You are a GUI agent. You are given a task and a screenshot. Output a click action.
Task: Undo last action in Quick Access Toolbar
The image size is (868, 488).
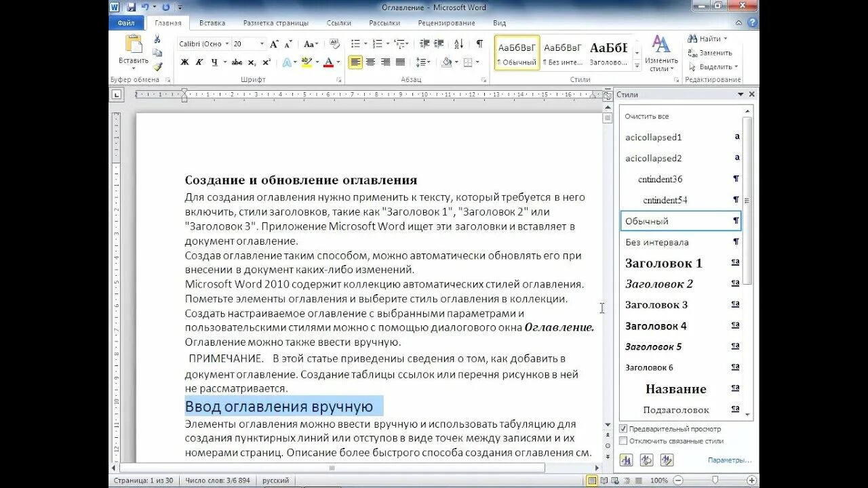[145, 7]
